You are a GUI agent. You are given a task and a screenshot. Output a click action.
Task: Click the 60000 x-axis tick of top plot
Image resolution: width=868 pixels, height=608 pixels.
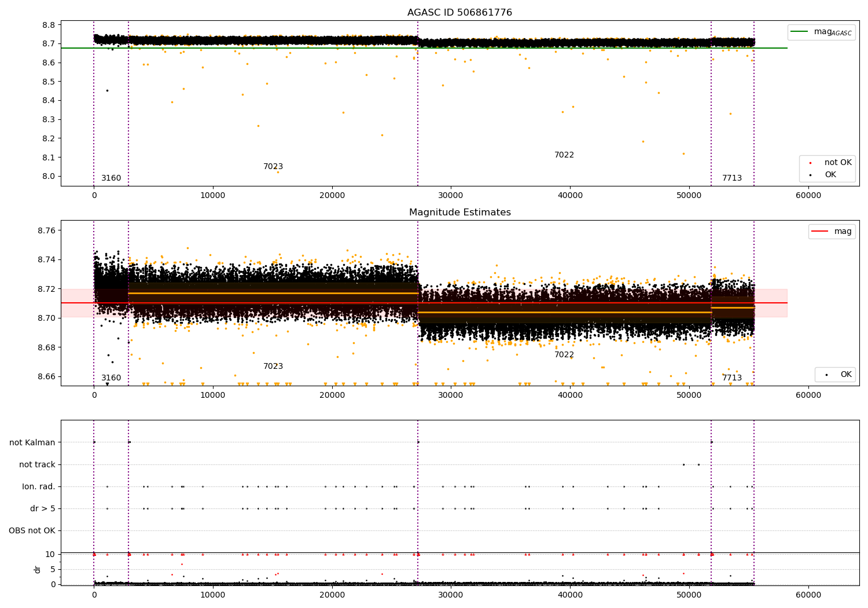click(808, 196)
